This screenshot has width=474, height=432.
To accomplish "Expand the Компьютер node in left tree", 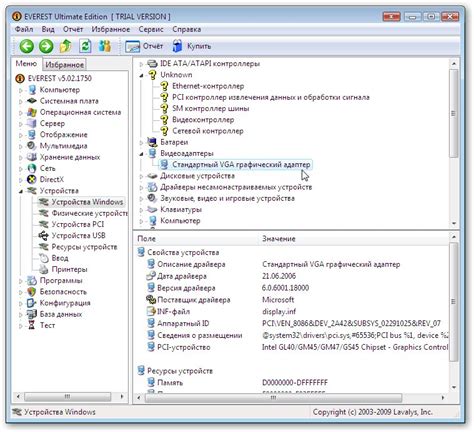I will click(21, 90).
